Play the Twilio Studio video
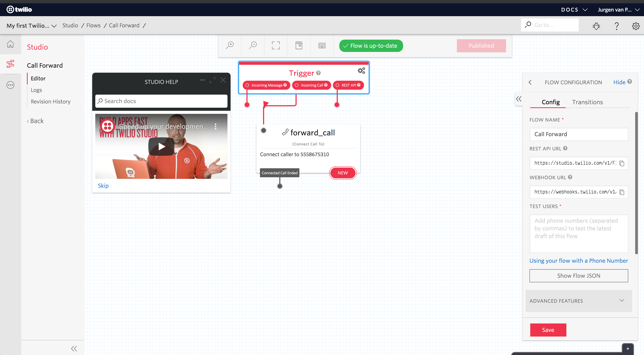Viewport: 644px width, 355px height. [161, 146]
